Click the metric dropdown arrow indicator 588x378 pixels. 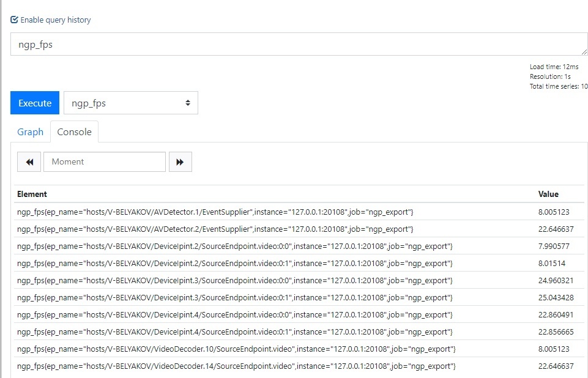click(188, 103)
